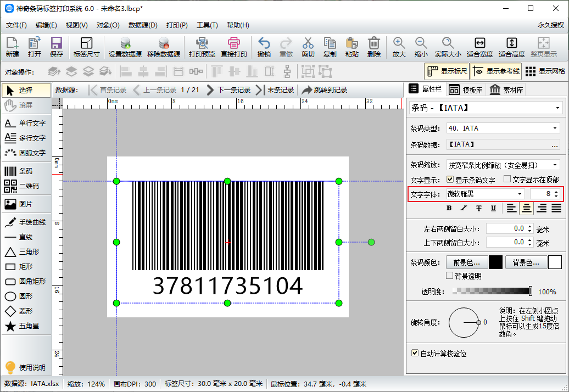Screen dimensions: 569x392
Task: Click the 剪切 scissors icon
Action: [x=308, y=43]
